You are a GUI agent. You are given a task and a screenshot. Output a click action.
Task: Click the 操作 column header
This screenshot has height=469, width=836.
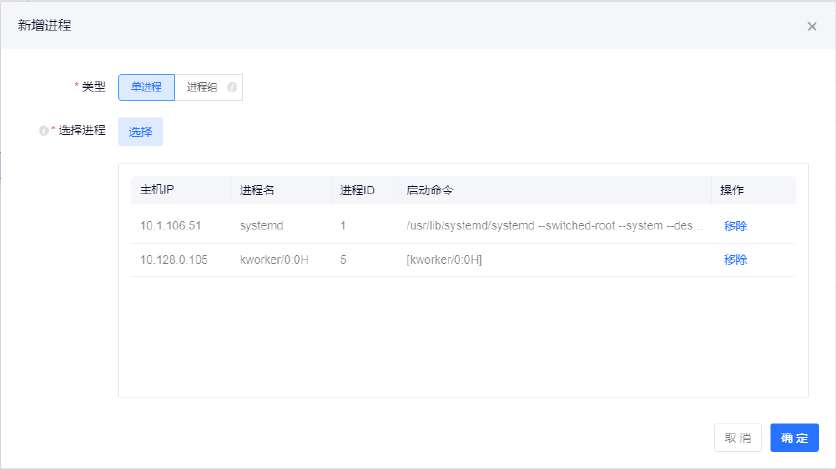tap(732, 190)
